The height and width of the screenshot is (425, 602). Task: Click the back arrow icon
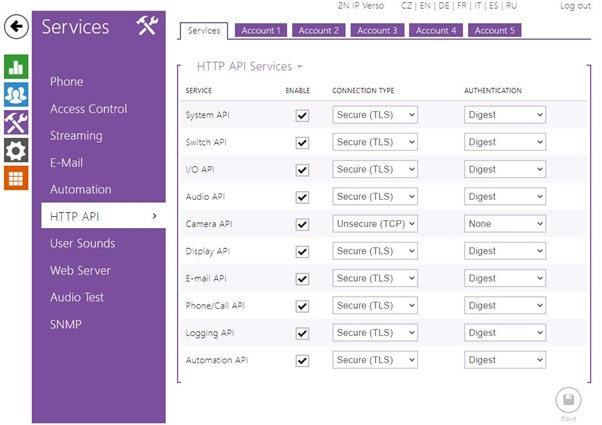point(15,28)
